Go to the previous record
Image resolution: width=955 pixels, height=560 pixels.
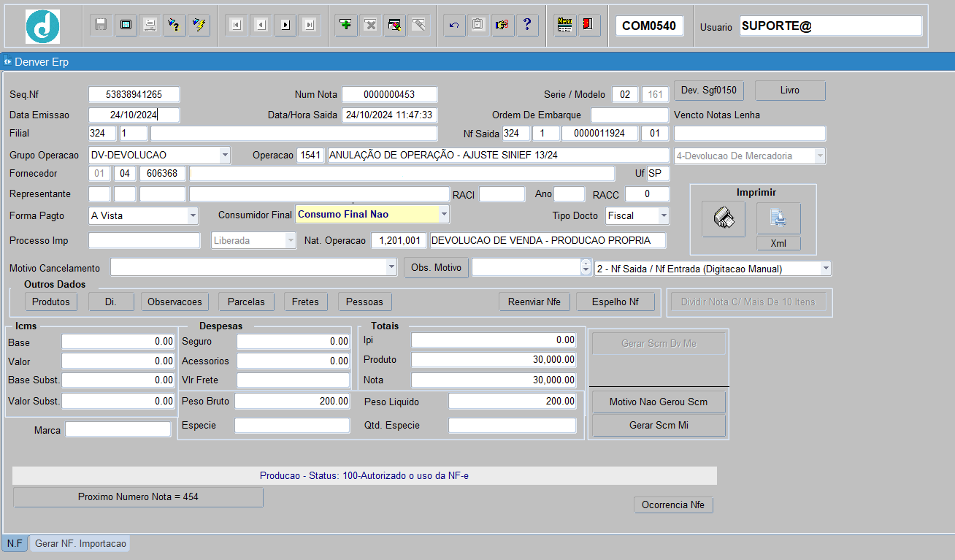(261, 25)
